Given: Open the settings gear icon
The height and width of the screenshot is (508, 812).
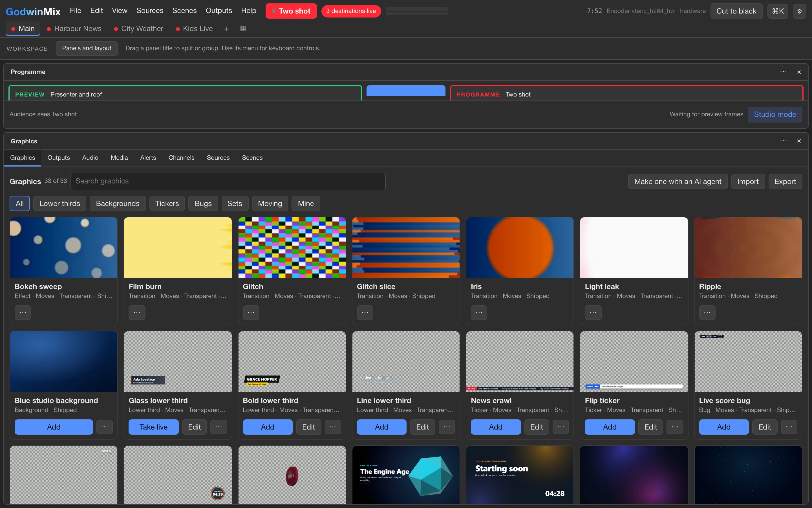Looking at the screenshot, I should coord(799,11).
